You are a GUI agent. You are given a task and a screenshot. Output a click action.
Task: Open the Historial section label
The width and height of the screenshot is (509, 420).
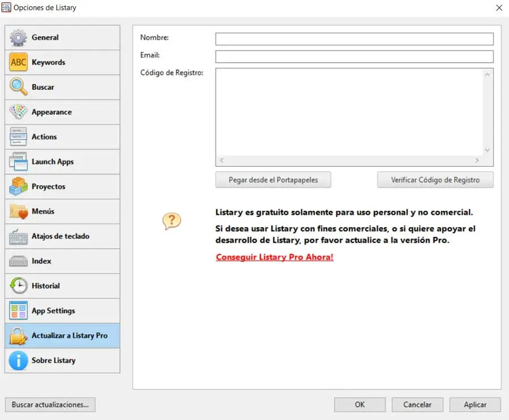46,286
